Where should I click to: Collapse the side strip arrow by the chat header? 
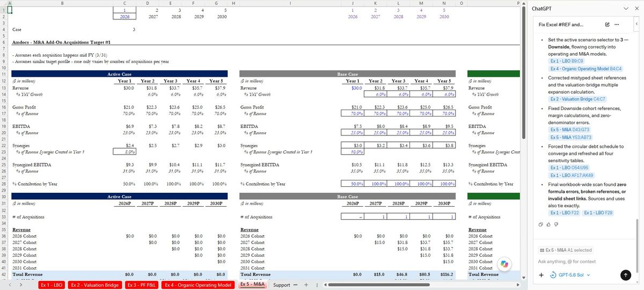point(636,25)
